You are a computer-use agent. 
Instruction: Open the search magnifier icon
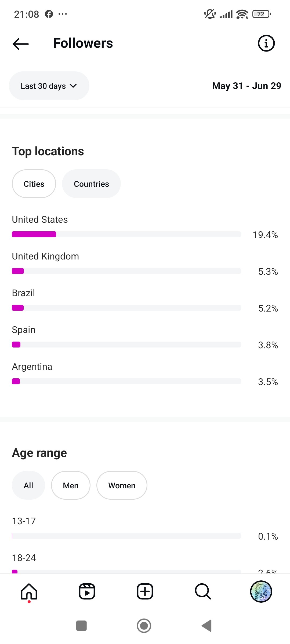click(x=203, y=591)
